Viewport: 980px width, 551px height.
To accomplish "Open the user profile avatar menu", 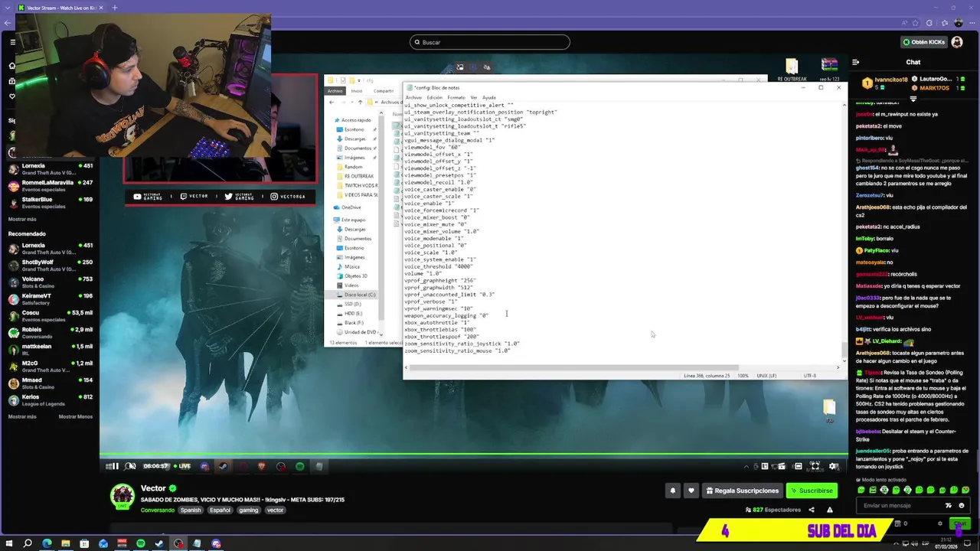I will (x=957, y=42).
